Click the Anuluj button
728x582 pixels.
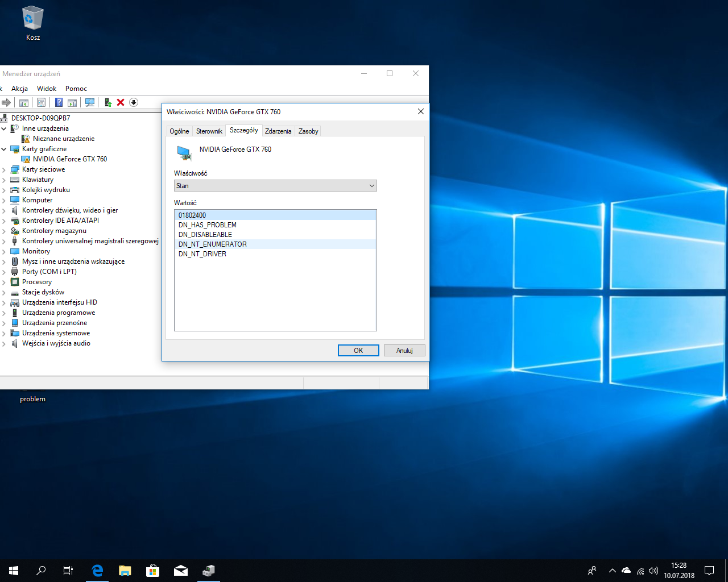point(404,351)
